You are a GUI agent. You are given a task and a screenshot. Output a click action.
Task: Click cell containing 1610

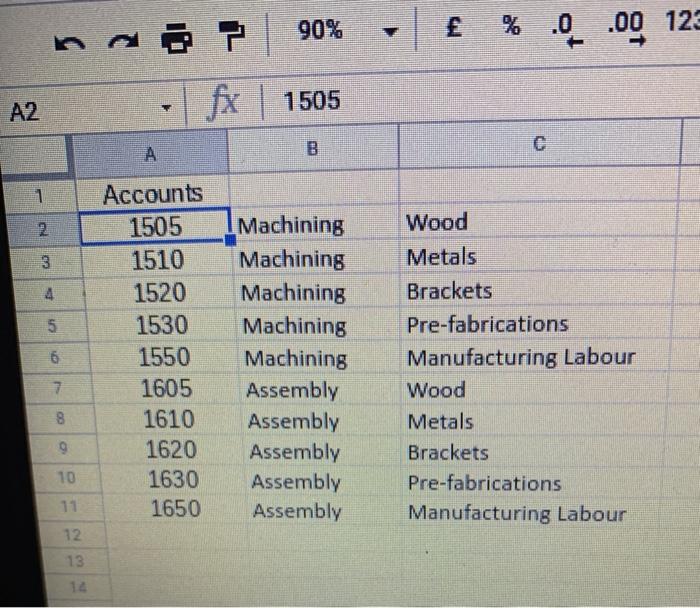pos(169,419)
